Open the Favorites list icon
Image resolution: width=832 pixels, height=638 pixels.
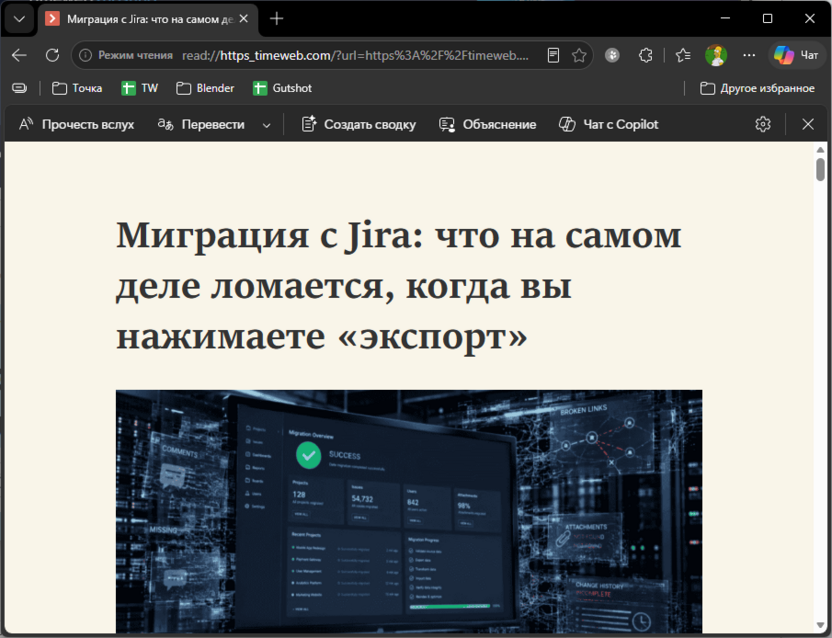point(683,55)
